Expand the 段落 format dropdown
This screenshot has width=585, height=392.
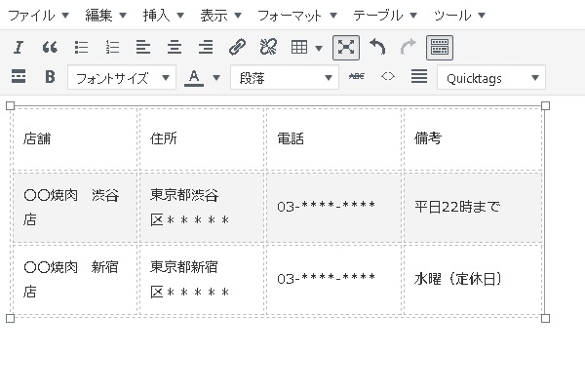pyautogui.click(x=284, y=78)
